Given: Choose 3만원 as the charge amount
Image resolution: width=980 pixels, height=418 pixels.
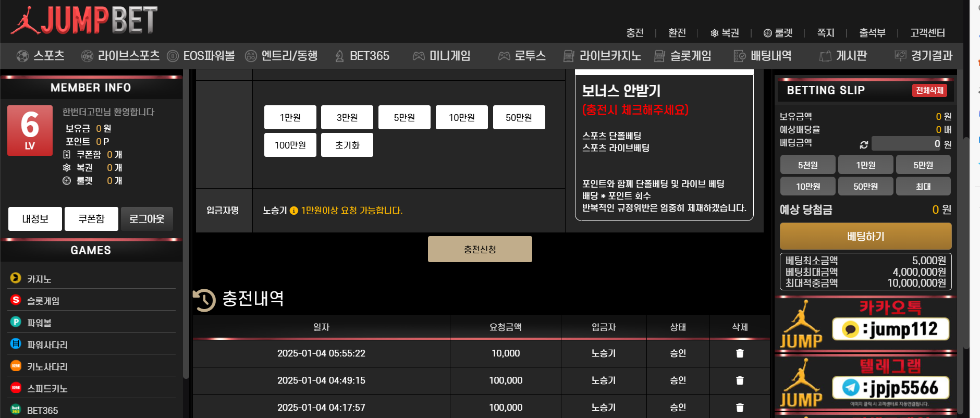Looking at the screenshot, I should [347, 117].
